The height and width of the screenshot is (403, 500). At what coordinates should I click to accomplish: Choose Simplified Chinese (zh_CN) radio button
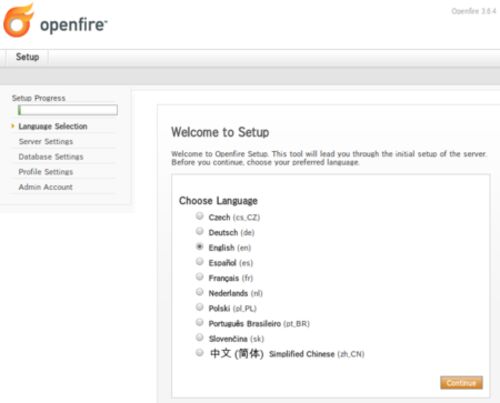tap(199, 353)
